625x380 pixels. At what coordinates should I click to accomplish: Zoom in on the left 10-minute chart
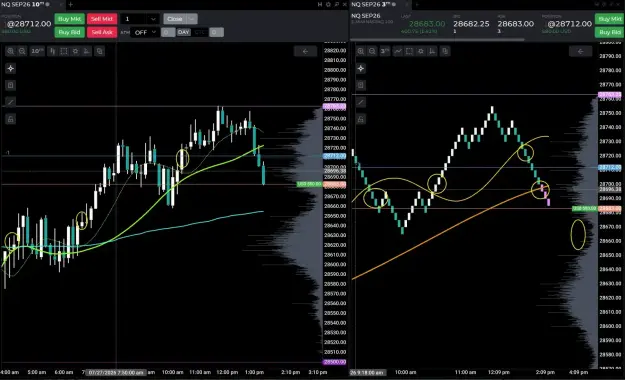10,51
